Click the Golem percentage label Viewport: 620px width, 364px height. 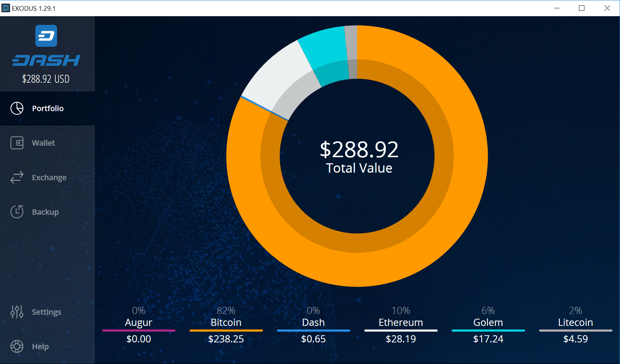pyautogui.click(x=488, y=310)
